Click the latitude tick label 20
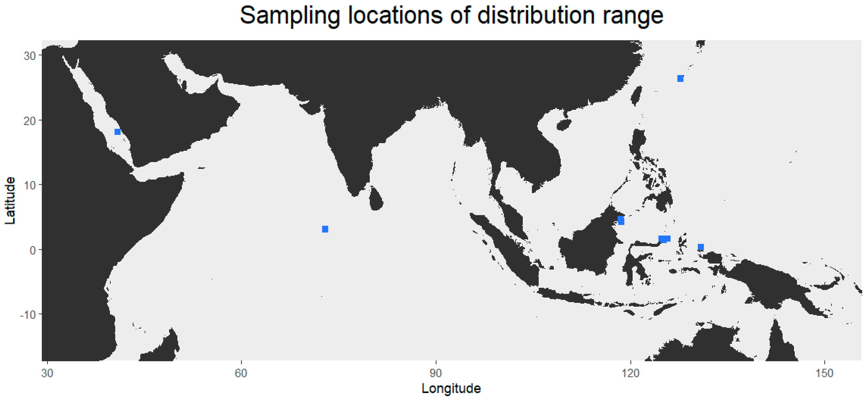This screenshot has height=402, width=868. [30, 121]
